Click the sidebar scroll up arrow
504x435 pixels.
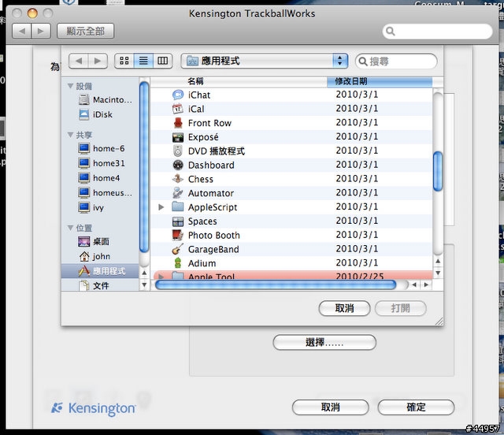(144, 273)
